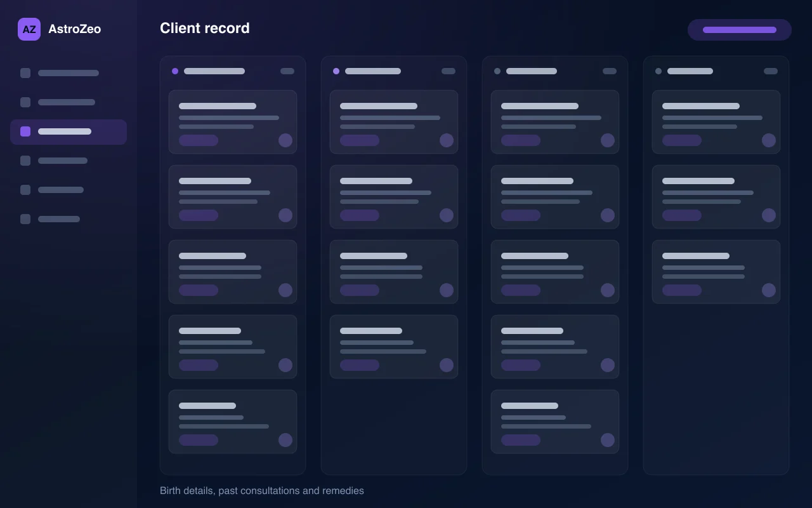Screen dimensions: 812x508
Task: Click the first column's header badge pill
Action: click(287, 71)
